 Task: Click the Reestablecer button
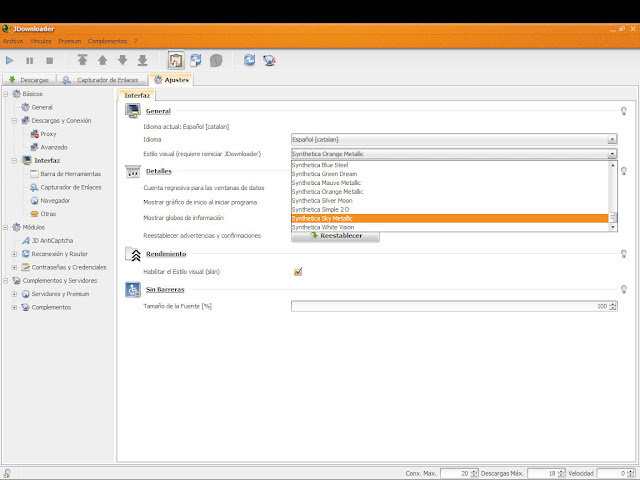pyautogui.click(x=336, y=236)
